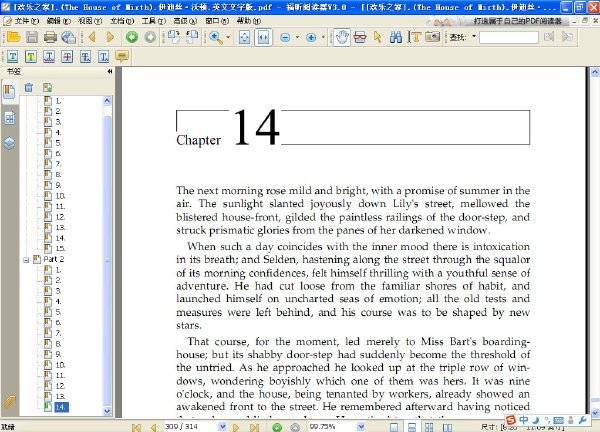The height and width of the screenshot is (432, 600).
Task: Open the 视图 (View) menu
Action: tap(90, 21)
